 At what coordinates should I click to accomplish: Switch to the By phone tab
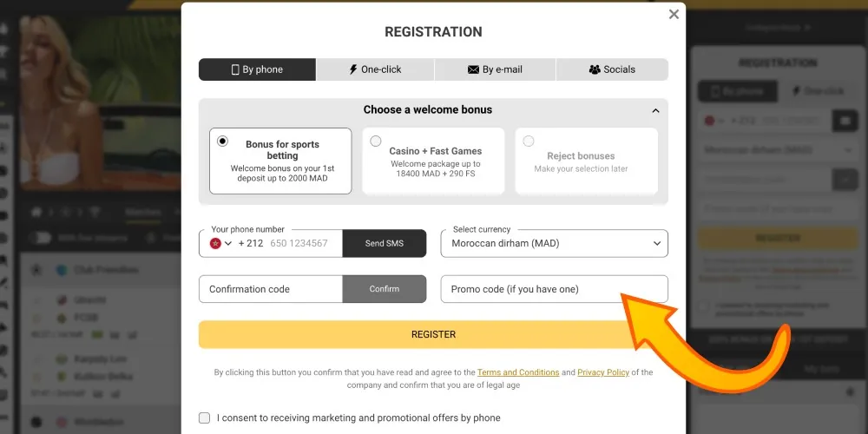pos(257,69)
